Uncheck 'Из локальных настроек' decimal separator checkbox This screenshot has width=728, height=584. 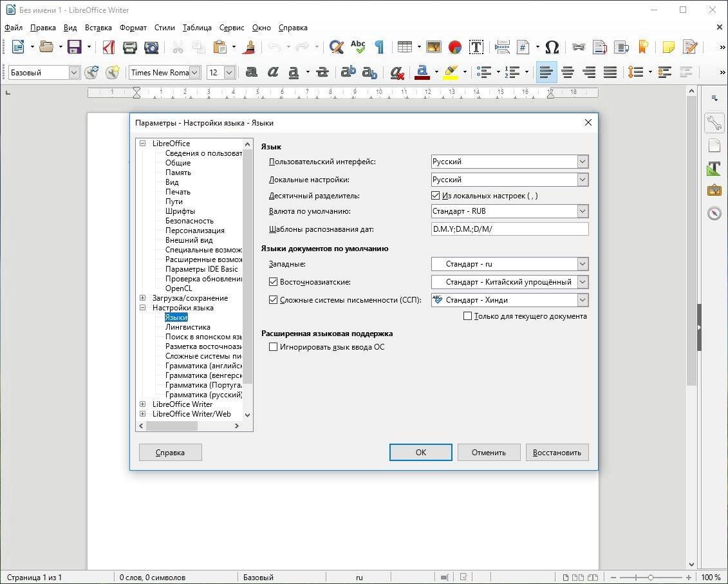pos(436,196)
